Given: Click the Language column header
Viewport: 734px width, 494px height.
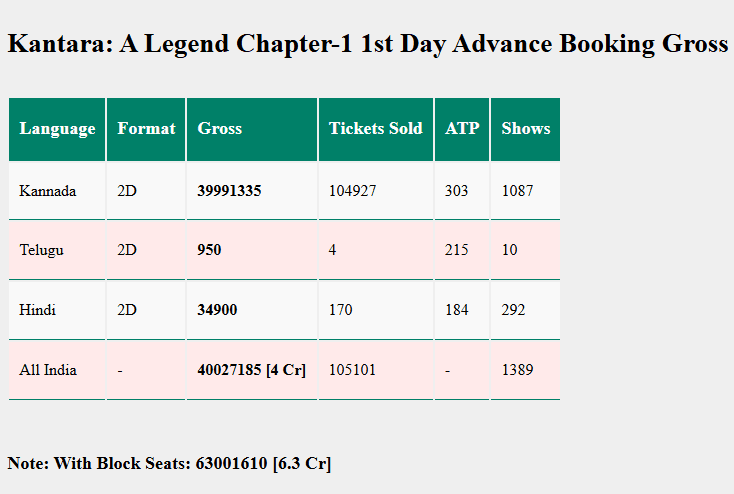Looking at the screenshot, I should pos(57,129).
